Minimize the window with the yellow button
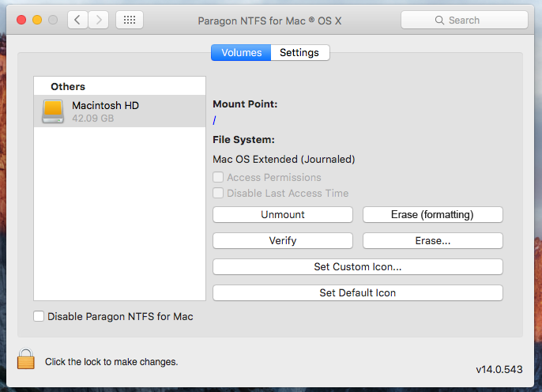This screenshot has height=392, width=542. [36, 20]
